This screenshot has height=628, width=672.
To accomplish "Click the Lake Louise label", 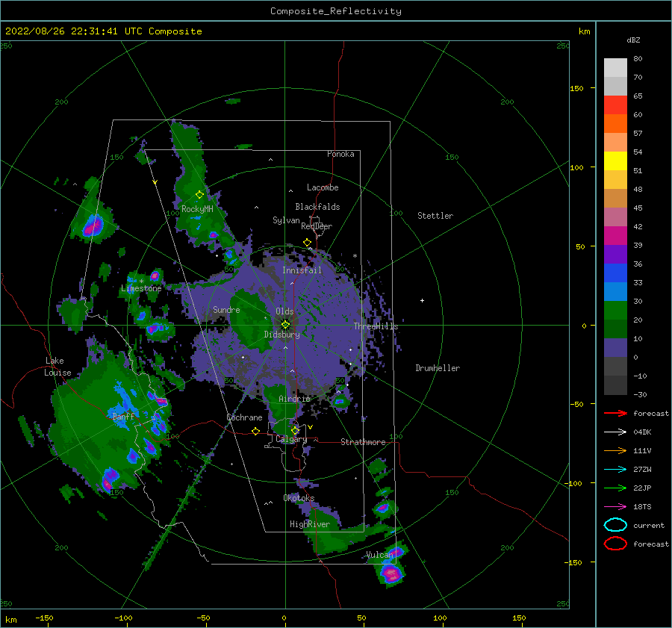I will tap(57, 367).
